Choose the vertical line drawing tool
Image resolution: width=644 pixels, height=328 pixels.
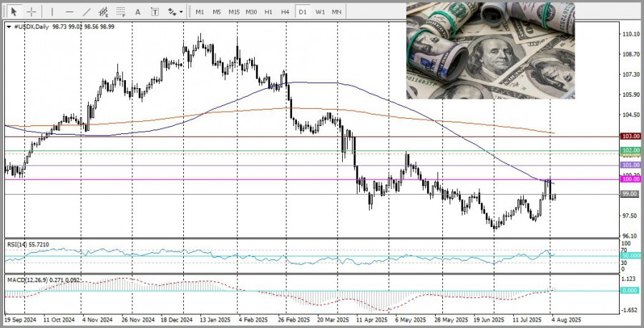[52, 12]
